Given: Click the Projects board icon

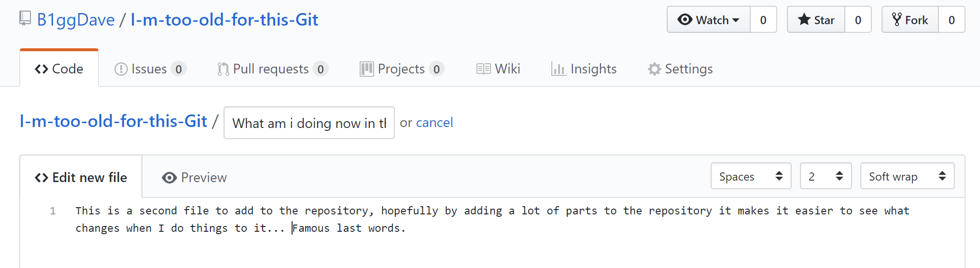Looking at the screenshot, I should [x=367, y=69].
